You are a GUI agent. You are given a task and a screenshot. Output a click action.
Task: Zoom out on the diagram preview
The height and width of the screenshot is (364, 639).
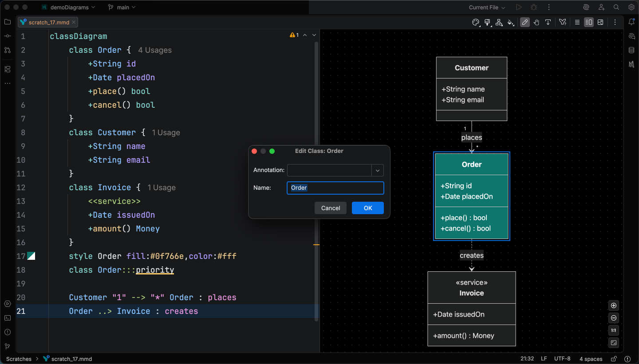pos(614,318)
